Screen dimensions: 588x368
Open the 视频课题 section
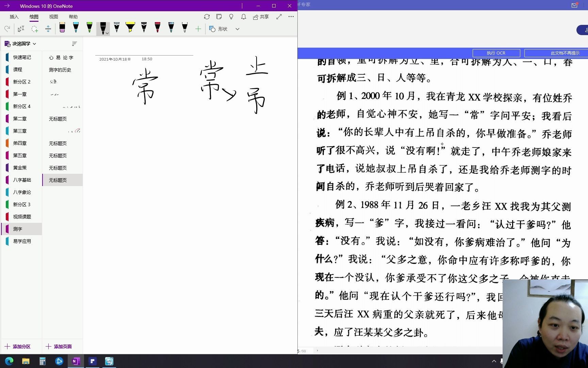(x=22, y=217)
